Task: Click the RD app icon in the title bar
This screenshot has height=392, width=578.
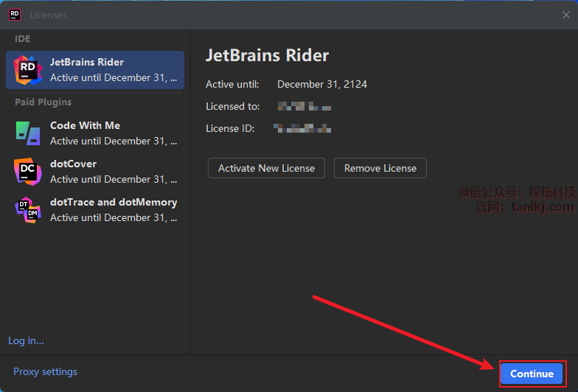Action: pos(14,14)
